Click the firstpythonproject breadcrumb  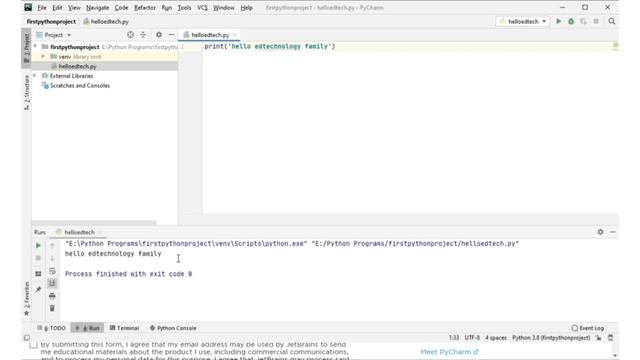coord(51,21)
